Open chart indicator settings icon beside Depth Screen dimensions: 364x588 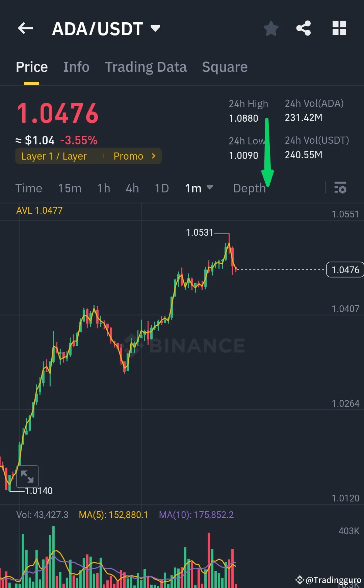[x=340, y=188]
